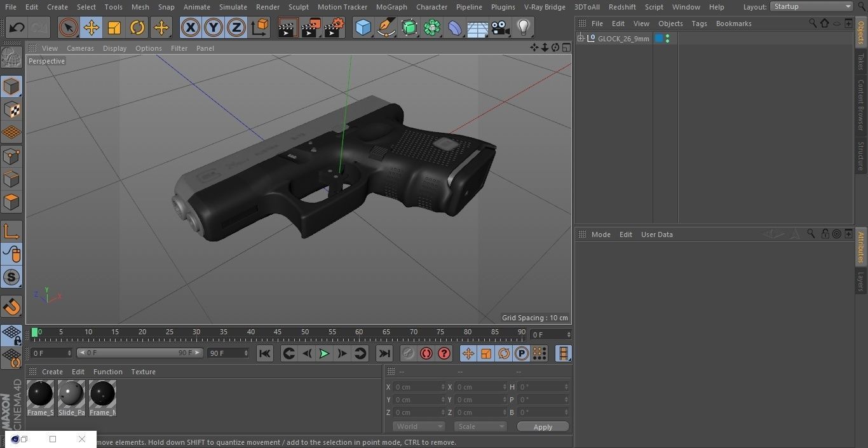
Task: Play the animation forward
Action: click(324, 353)
